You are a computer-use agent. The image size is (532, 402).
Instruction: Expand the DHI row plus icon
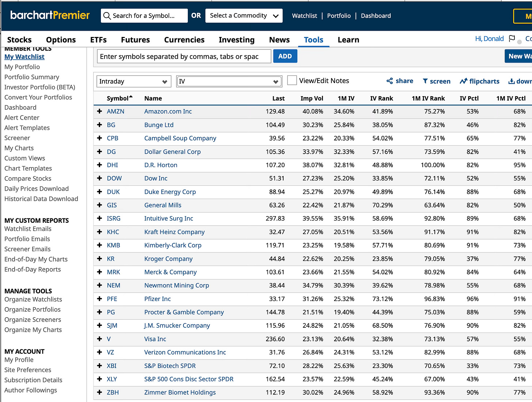[x=99, y=165]
